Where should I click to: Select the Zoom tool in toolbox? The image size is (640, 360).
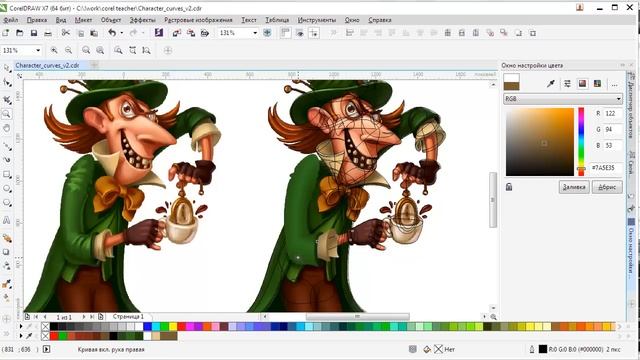tap(7, 114)
